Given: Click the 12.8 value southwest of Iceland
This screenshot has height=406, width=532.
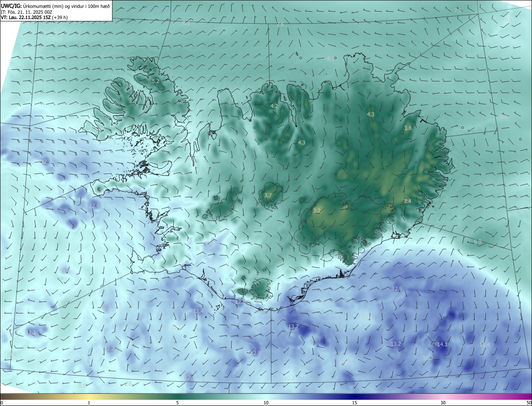Looking at the screenshot, I should coord(256,353).
